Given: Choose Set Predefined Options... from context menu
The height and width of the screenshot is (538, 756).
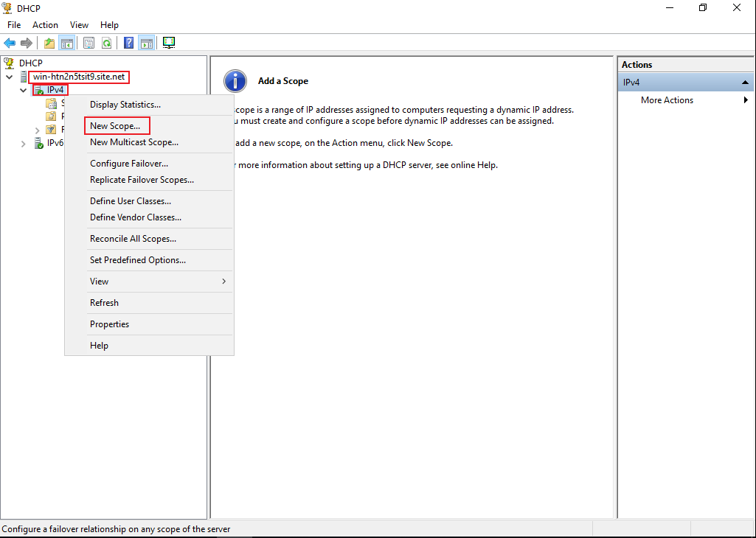Looking at the screenshot, I should (x=150, y=260).
